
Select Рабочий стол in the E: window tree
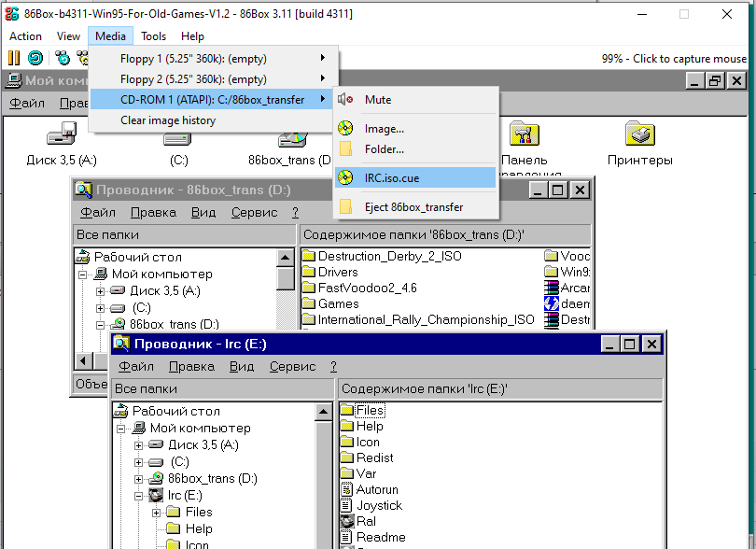(x=176, y=411)
